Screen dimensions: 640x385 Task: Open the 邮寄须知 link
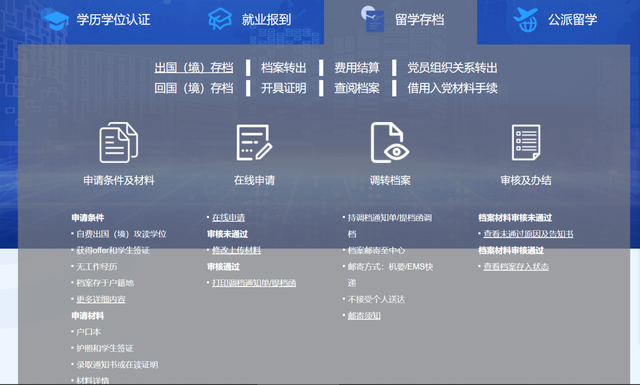[x=364, y=316]
